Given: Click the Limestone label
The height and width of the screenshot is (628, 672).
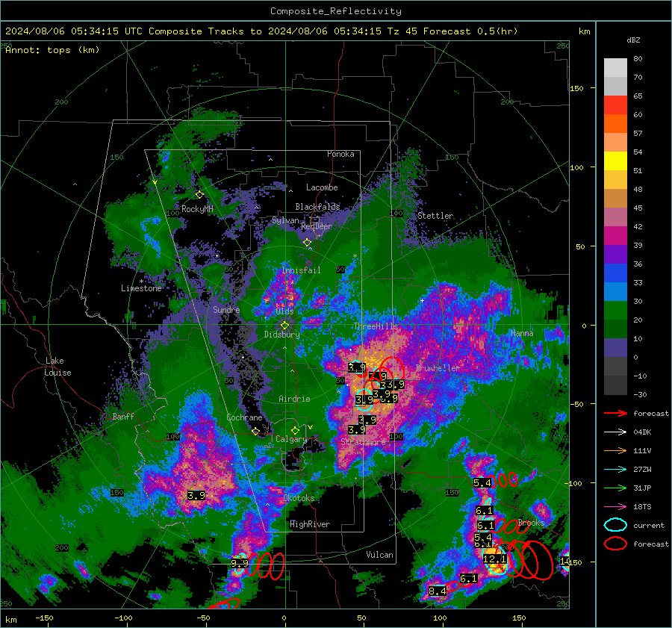Looking at the screenshot, I should 141,288.
